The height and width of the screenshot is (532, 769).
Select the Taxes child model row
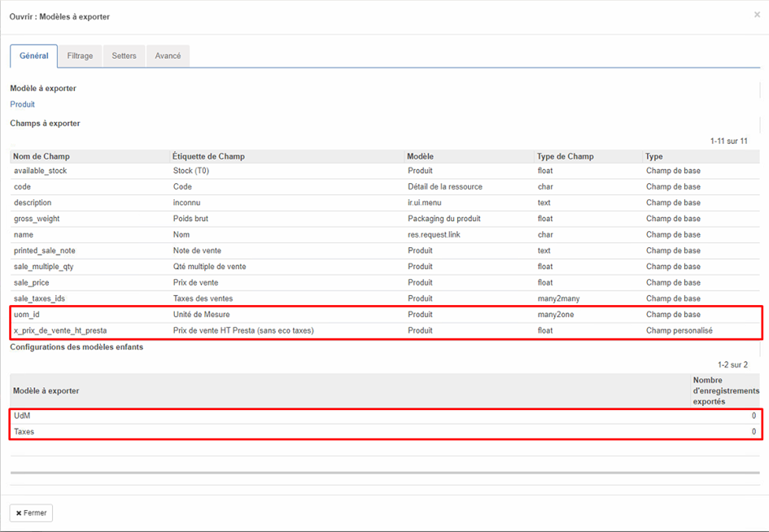point(24,432)
